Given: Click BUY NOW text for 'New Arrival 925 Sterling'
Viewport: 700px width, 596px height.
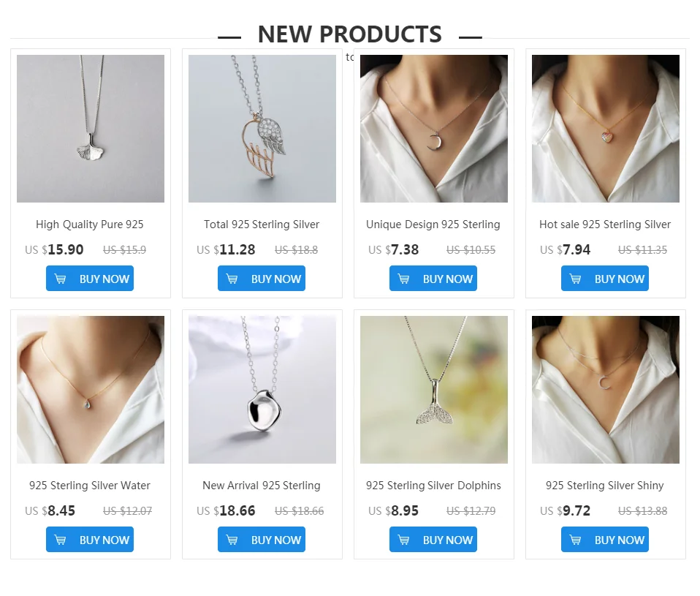Looking at the screenshot, I should 276,540.
